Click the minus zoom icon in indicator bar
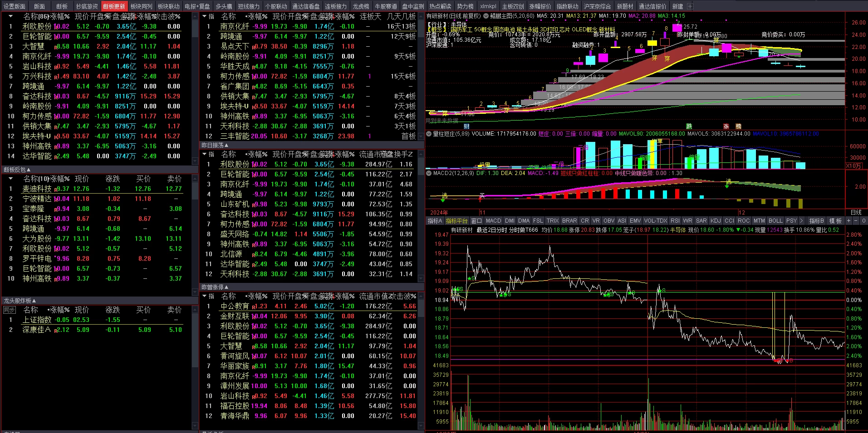This screenshot has width=868, height=433. 856,221
